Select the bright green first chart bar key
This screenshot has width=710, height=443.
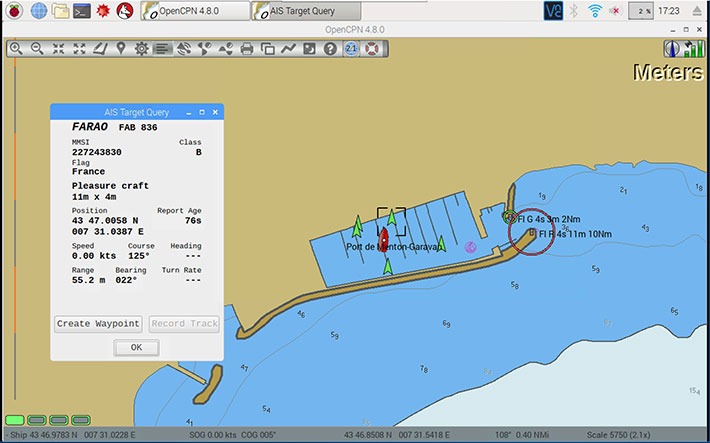pyautogui.click(x=15, y=420)
